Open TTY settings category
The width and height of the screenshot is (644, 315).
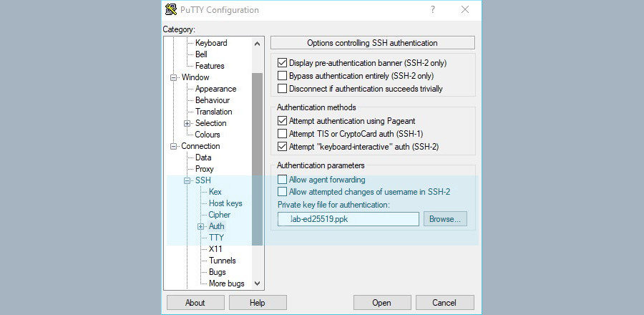pyautogui.click(x=216, y=238)
